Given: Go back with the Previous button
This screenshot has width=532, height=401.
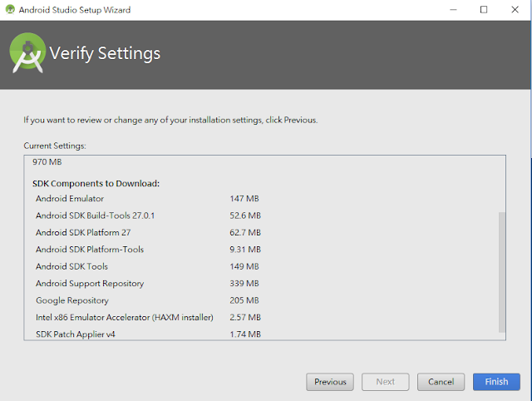Looking at the screenshot, I should pyautogui.click(x=330, y=382).
